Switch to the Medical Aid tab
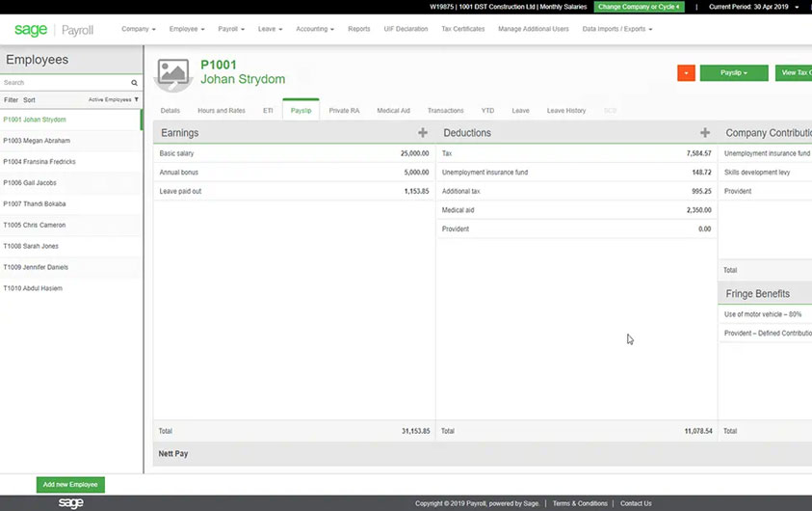The height and width of the screenshot is (511, 812). [x=393, y=111]
